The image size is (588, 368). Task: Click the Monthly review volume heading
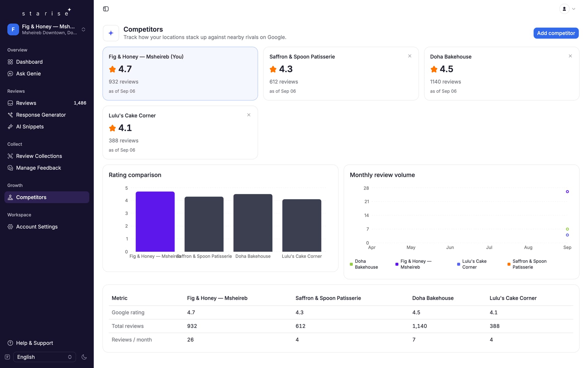point(382,175)
